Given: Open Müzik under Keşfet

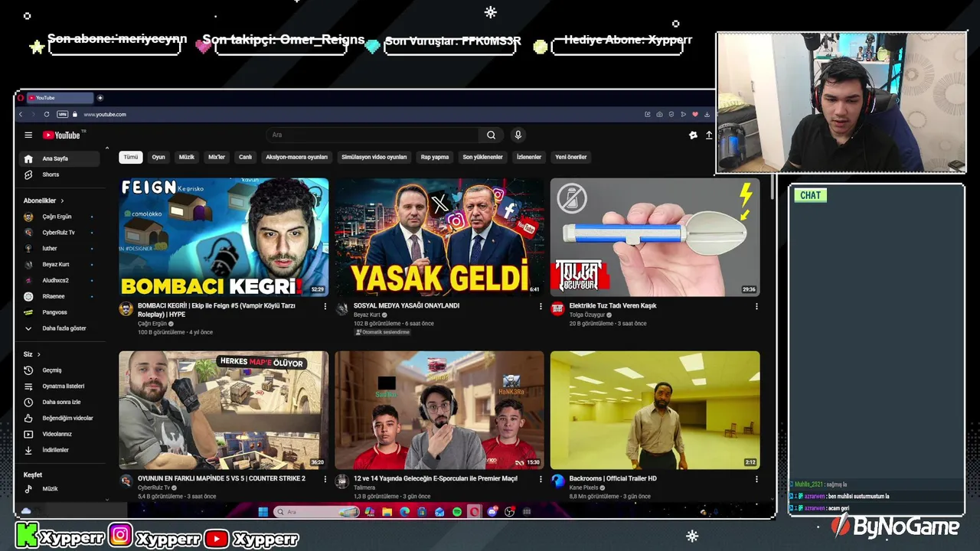Looking at the screenshot, I should coord(59,489).
